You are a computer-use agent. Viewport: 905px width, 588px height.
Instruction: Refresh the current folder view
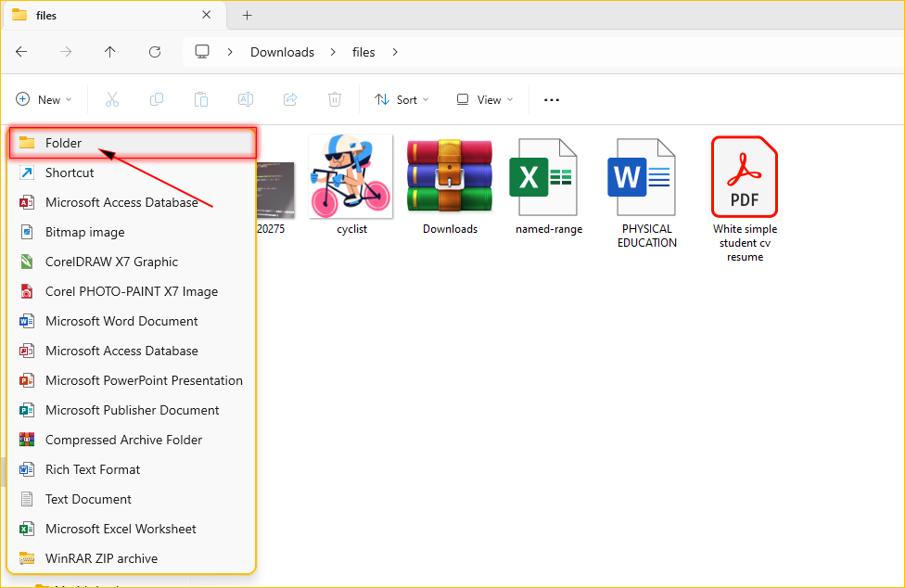tap(155, 52)
